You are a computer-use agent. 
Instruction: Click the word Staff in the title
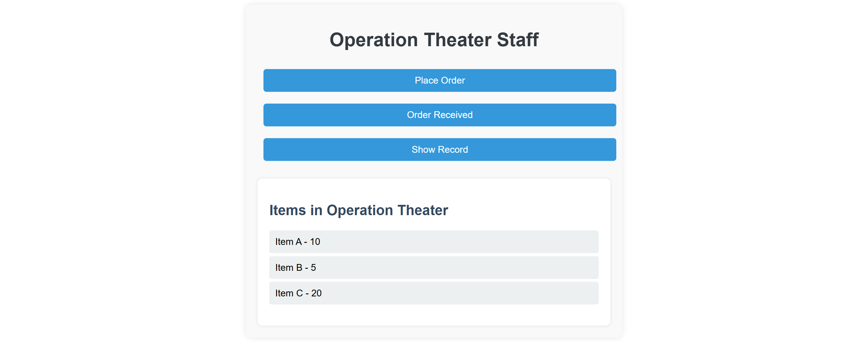pyautogui.click(x=518, y=40)
